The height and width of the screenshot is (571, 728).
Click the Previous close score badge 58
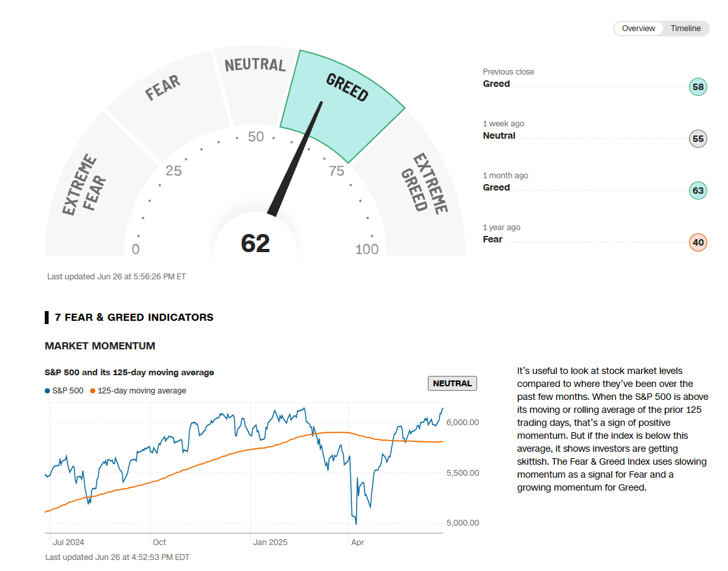tap(698, 87)
